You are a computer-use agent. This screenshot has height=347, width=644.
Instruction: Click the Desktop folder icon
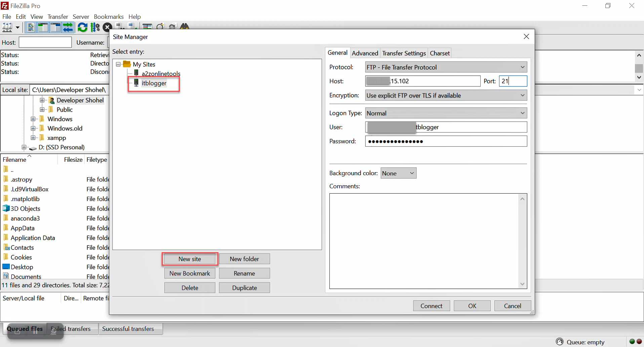click(6, 267)
